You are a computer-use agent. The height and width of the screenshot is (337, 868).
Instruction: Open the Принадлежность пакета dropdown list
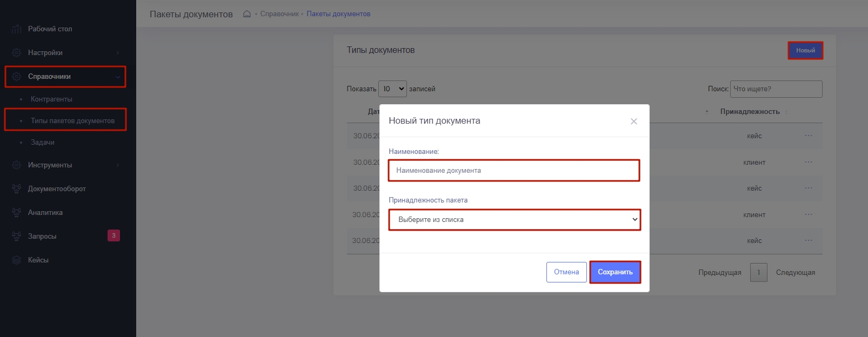click(x=514, y=220)
